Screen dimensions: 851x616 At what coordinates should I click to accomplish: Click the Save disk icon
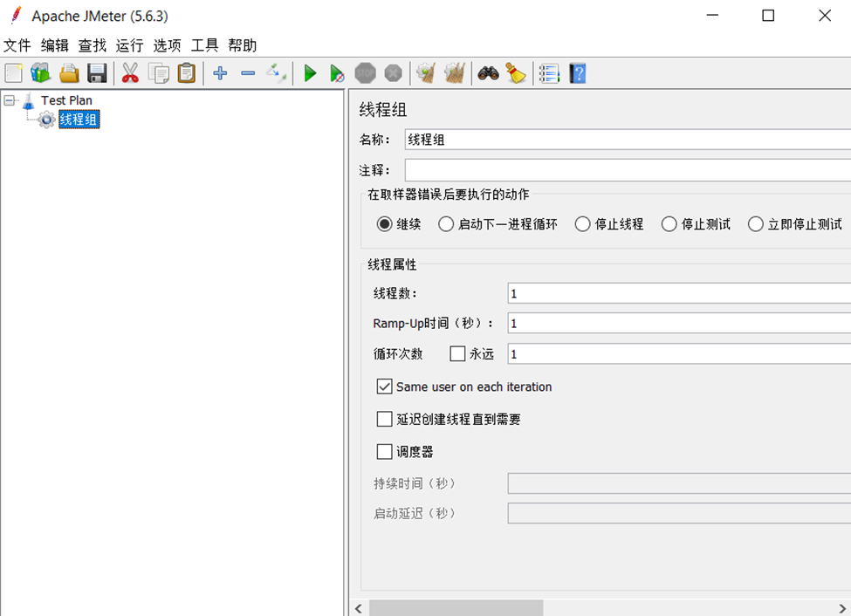(x=97, y=73)
